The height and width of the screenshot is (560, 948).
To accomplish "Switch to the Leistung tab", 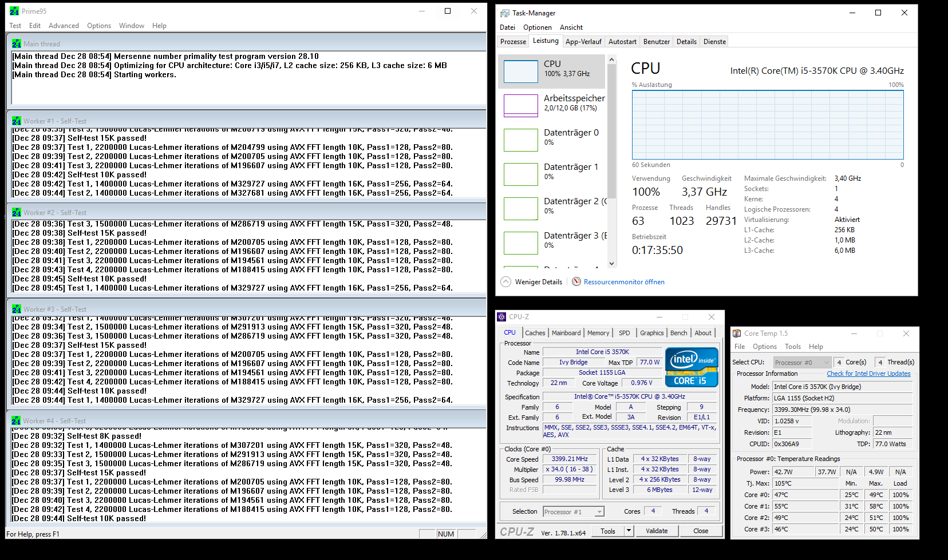I will point(546,41).
